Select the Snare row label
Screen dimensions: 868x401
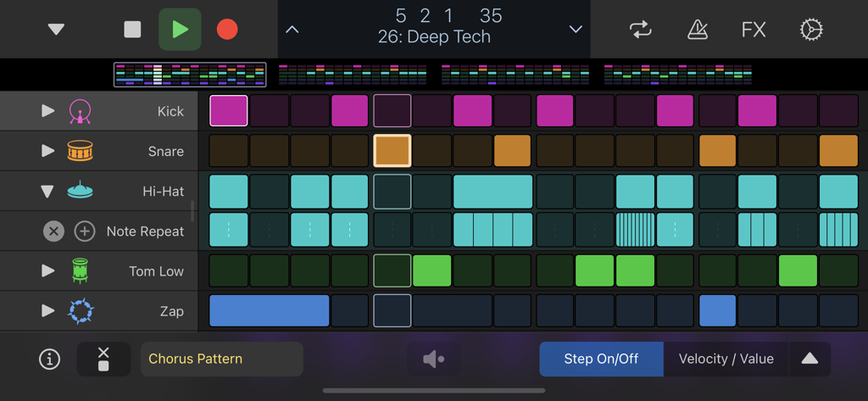(166, 151)
